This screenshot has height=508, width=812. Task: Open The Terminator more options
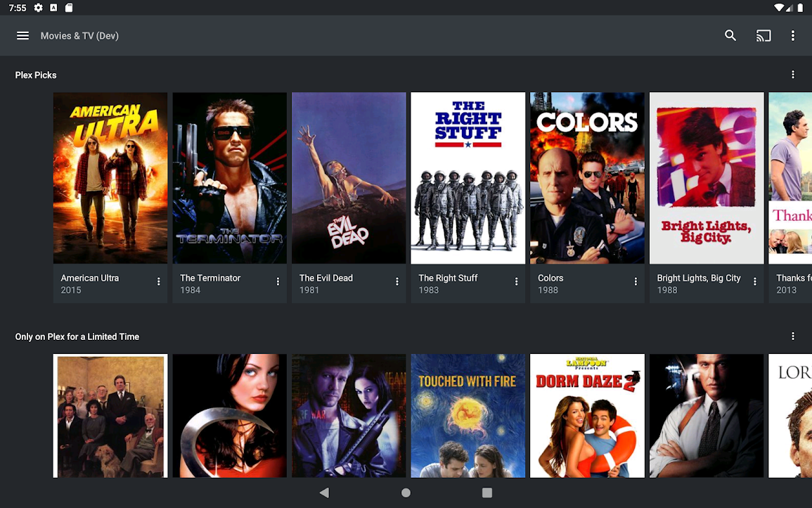click(278, 281)
